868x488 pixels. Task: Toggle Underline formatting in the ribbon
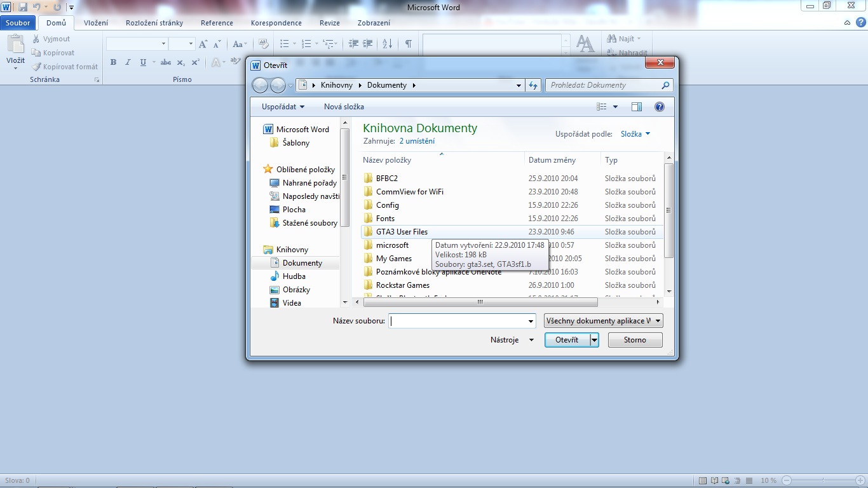143,62
